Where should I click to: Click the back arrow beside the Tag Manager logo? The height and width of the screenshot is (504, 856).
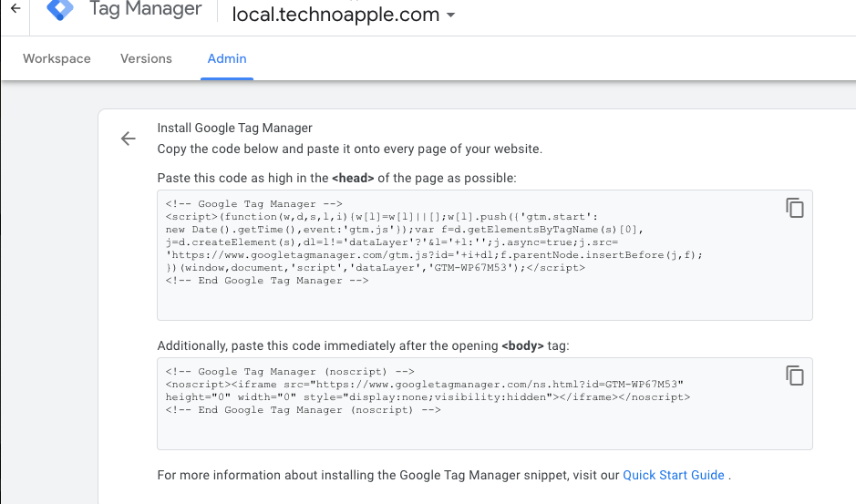click(x=15, y=9)
